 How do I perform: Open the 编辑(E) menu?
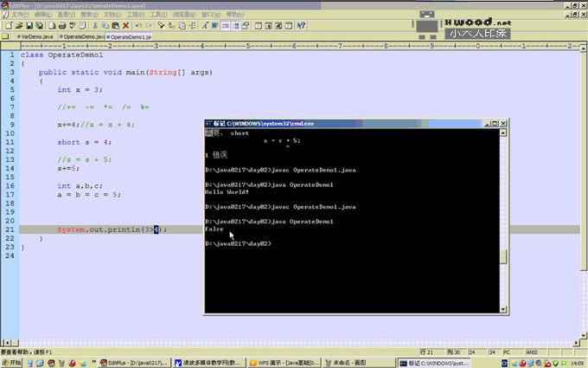[x=42, y=14]
